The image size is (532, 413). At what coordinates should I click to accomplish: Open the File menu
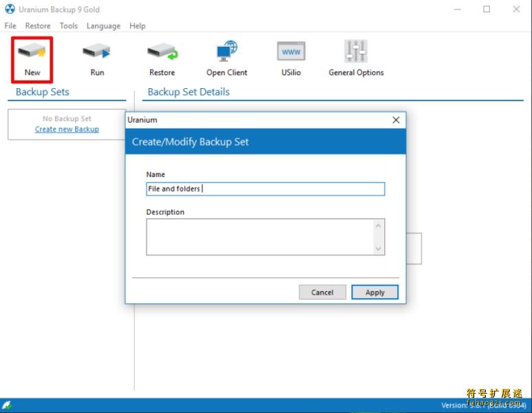click(x=10, y=25)
